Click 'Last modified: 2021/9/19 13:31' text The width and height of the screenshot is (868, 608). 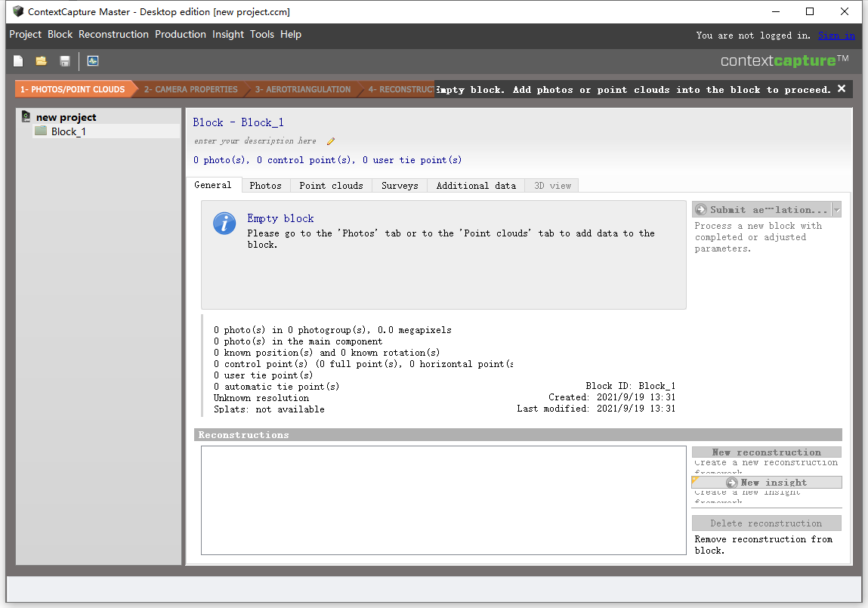point(596,409)
